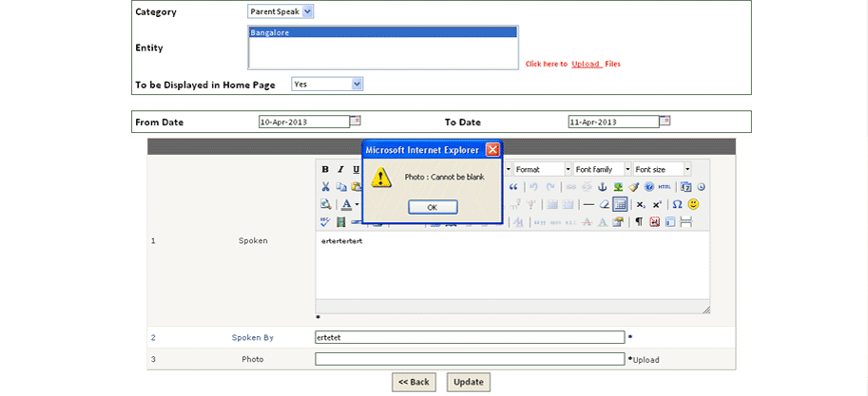Insert non-breaking space red icon
This screenshot has width=868, height=396.
click(654, 222)
